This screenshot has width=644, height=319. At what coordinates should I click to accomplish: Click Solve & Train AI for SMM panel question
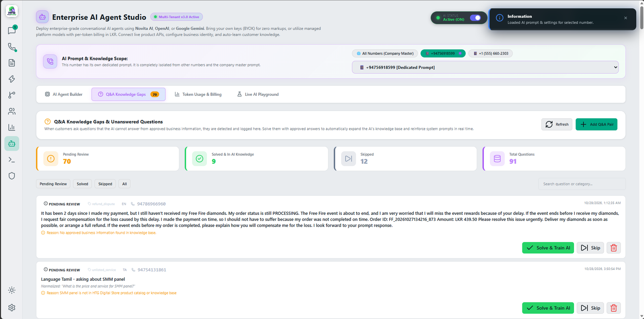pyautogui.click(x=548, y=308)
